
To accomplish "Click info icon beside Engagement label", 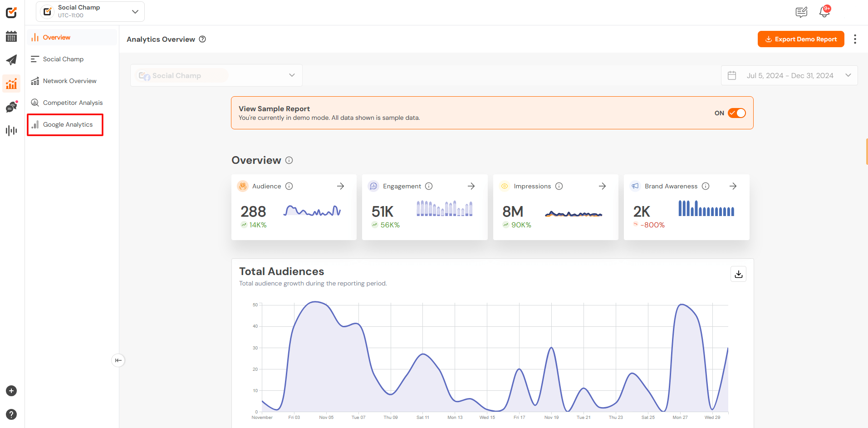I will click(x=429, y=186).
